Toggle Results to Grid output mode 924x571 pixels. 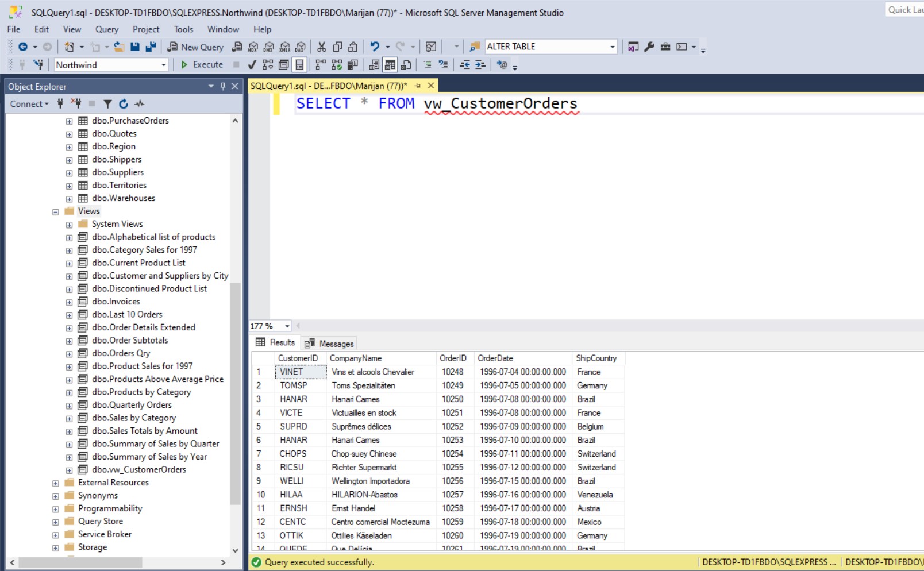(390, 65)
